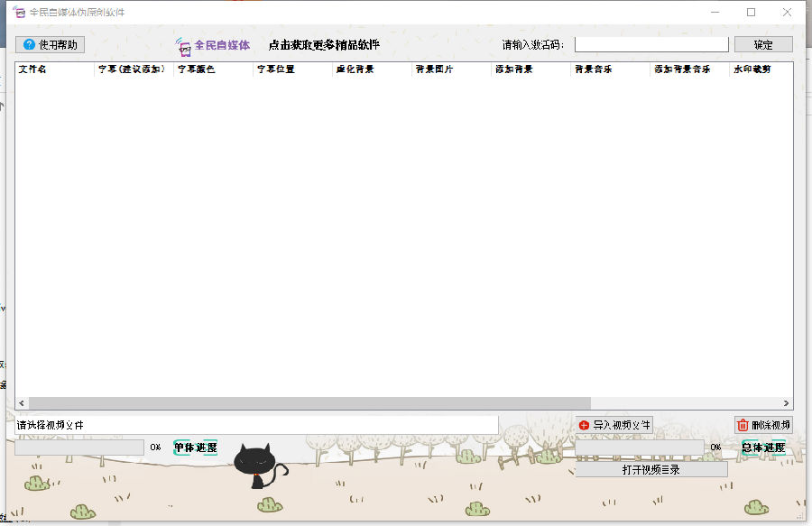Focus the activation code input field

(651, 44)
